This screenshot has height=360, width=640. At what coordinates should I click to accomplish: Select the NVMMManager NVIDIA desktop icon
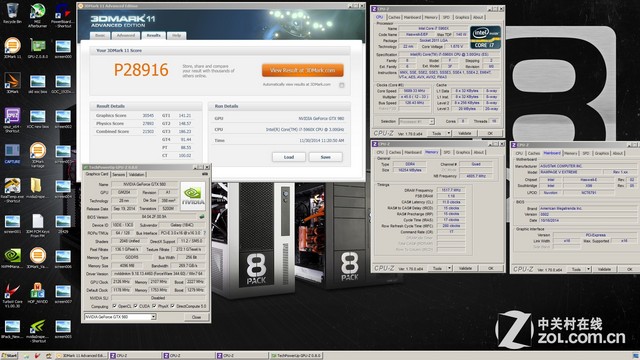pyautogui.click(x=12, y=258)
